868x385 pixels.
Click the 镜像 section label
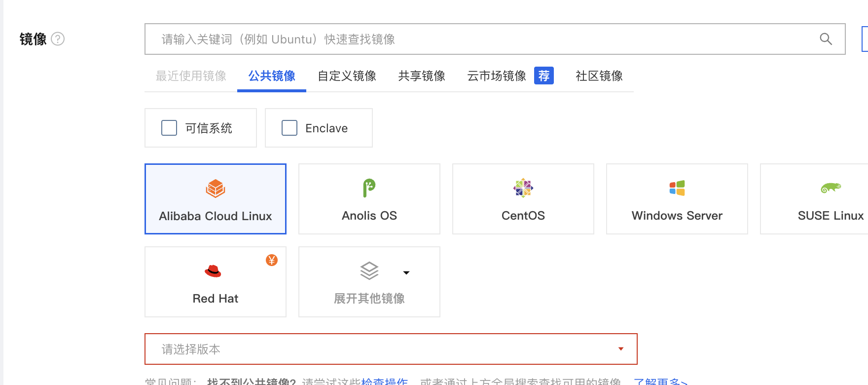33,39
